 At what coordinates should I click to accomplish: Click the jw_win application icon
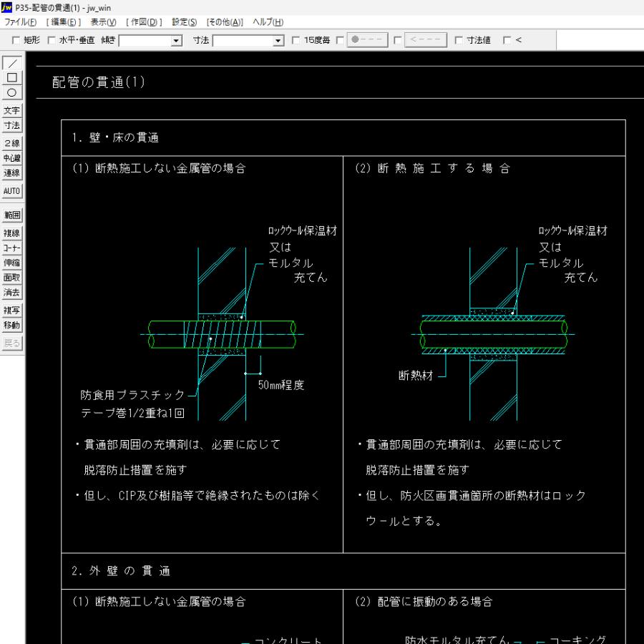(x=6, y=7)
